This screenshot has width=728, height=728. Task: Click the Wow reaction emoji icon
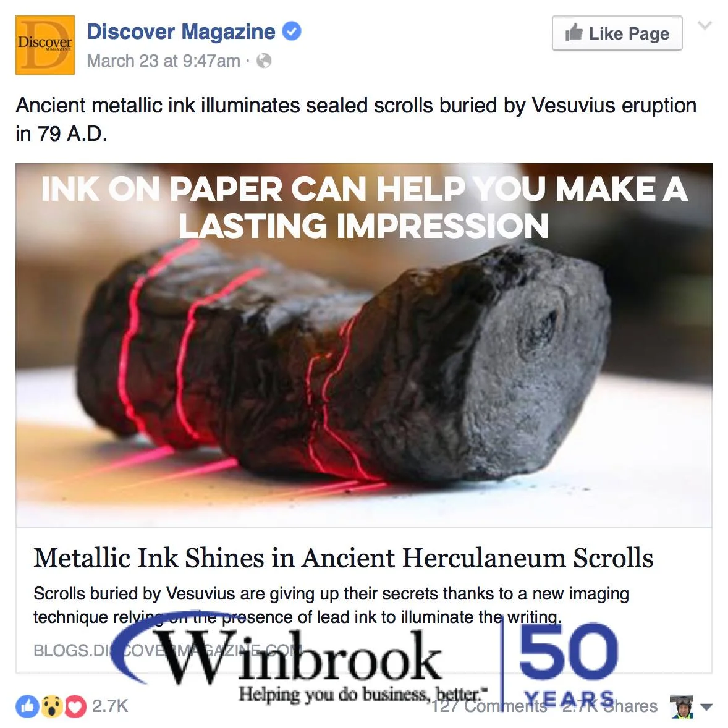51,706
